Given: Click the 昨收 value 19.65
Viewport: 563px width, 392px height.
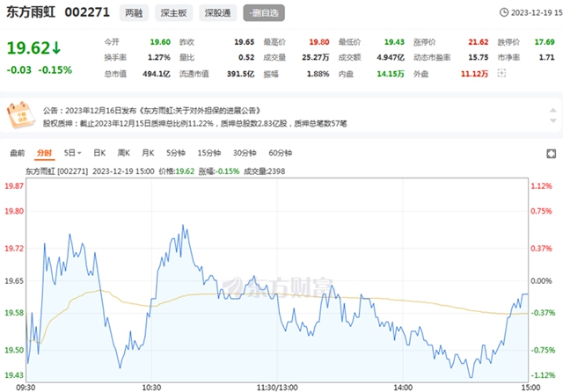Looking at the screenshot, I should tap(245, 42).
